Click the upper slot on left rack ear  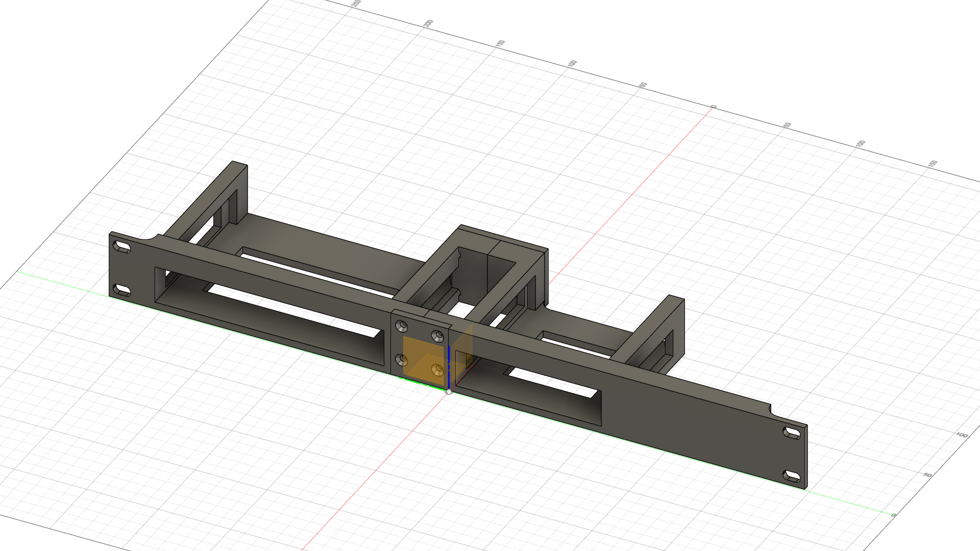[x=121, y=247]
